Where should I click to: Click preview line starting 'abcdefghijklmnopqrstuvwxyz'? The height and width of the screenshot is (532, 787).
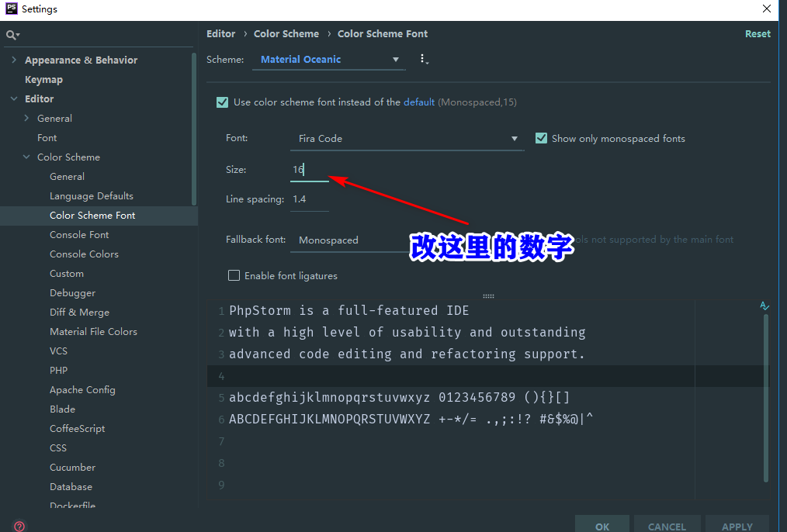(400, 398)
